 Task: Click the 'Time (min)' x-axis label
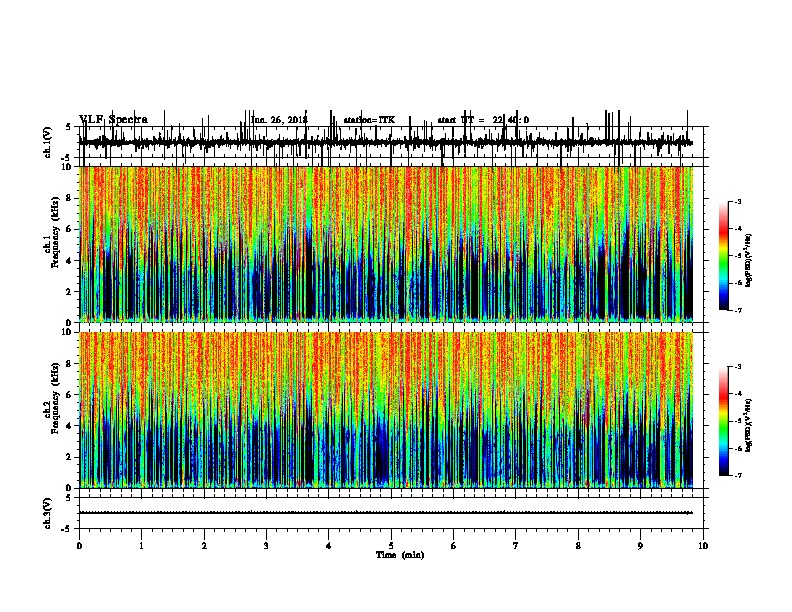click(400, 555)
